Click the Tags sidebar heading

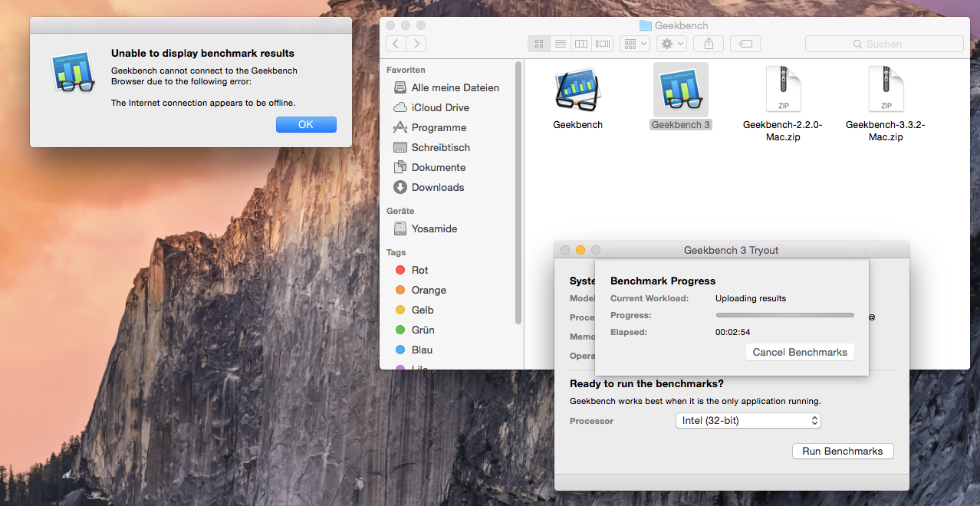pyautogui.click(x=396, y=252)
